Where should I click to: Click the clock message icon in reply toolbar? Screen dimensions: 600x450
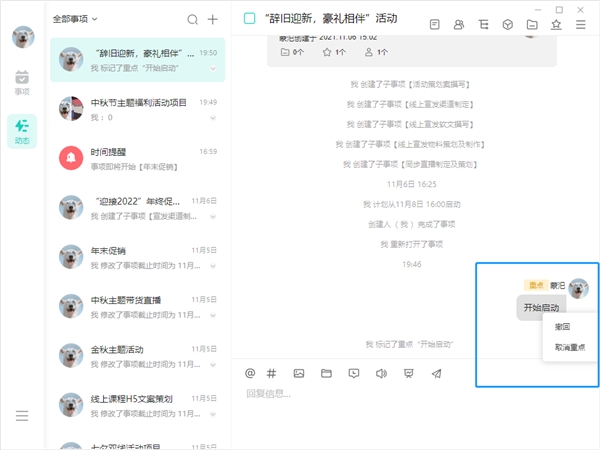354,373
